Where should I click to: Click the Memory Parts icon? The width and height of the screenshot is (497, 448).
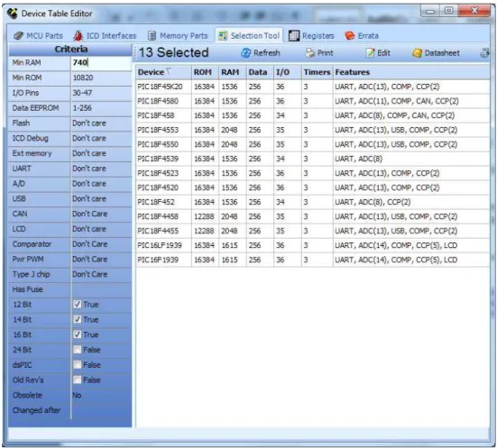[152, 36]
